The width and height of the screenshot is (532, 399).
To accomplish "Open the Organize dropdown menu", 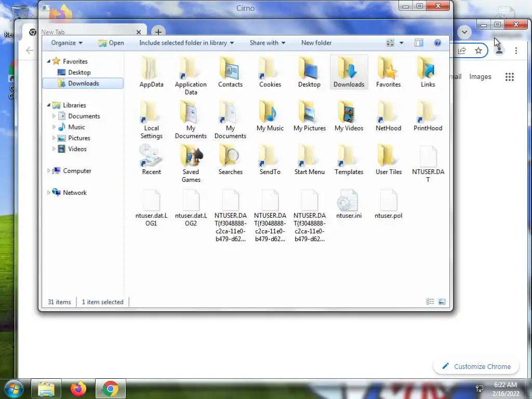I will pyautogui.click(x=66, y=43).
